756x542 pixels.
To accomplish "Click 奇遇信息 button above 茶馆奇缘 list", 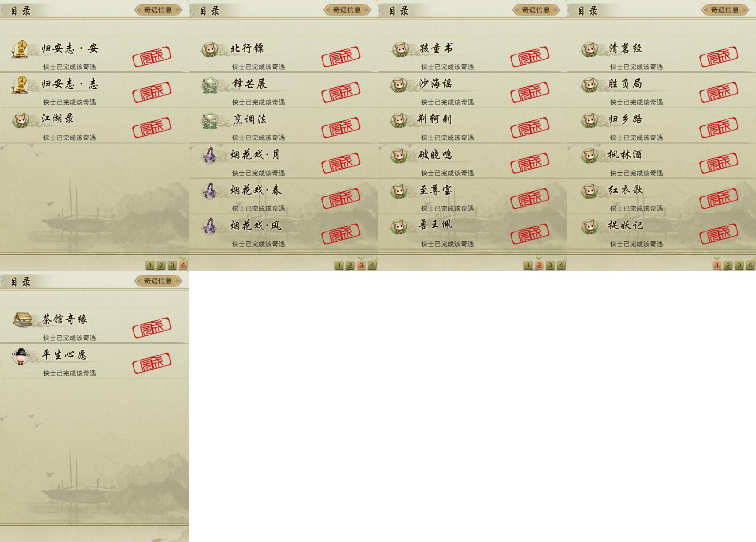I will [x=158, y=281].
